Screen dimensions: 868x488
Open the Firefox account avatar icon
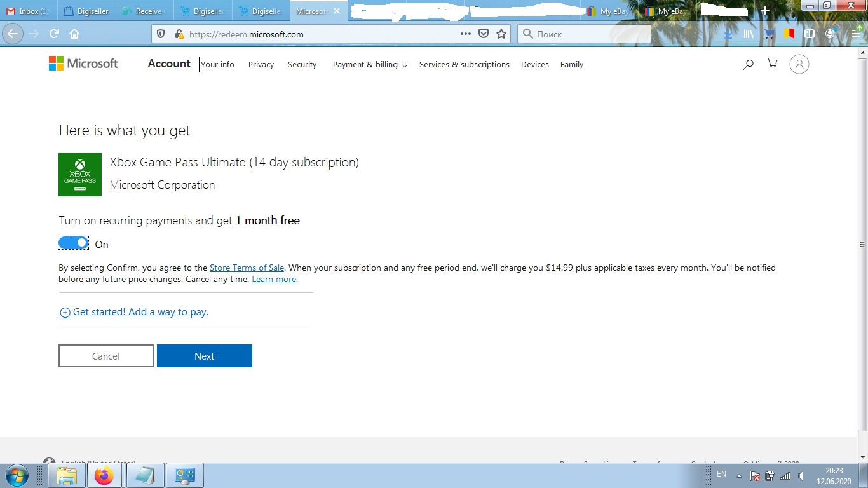[x=830, y=34]
